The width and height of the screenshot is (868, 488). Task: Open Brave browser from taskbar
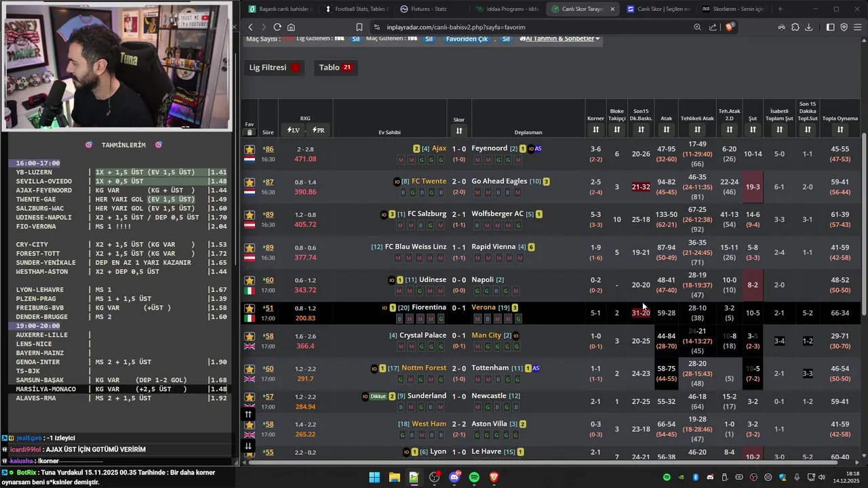[x=494, y=477]
